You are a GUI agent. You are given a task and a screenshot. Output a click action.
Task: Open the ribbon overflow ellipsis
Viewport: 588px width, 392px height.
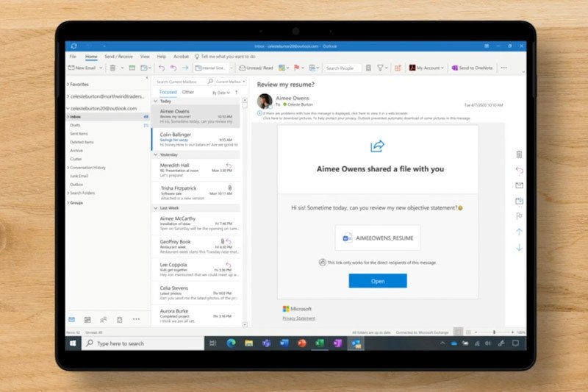click(504, 68)
